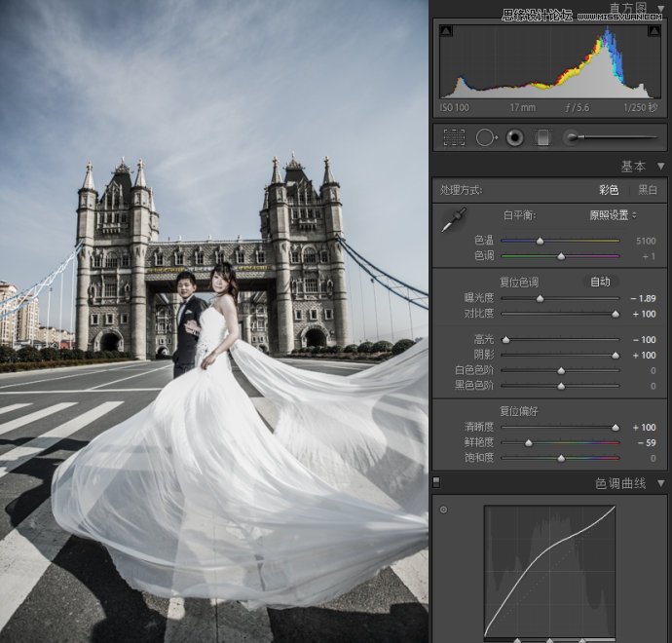
Task: Click the 黑色色阶 value 0
Action: coord(653,386)
